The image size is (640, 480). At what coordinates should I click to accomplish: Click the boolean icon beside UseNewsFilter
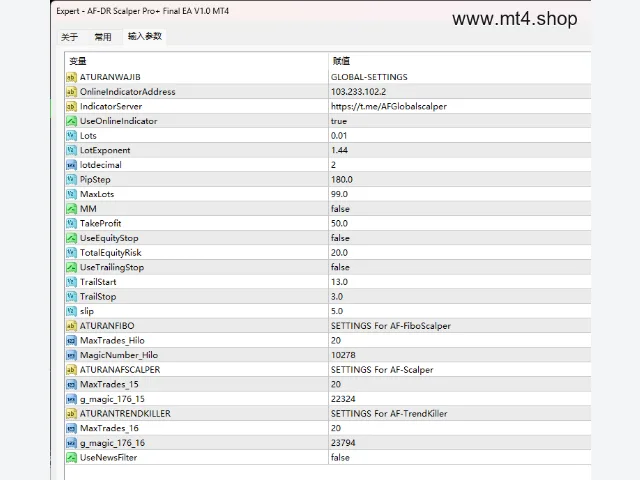pos(71,458)
